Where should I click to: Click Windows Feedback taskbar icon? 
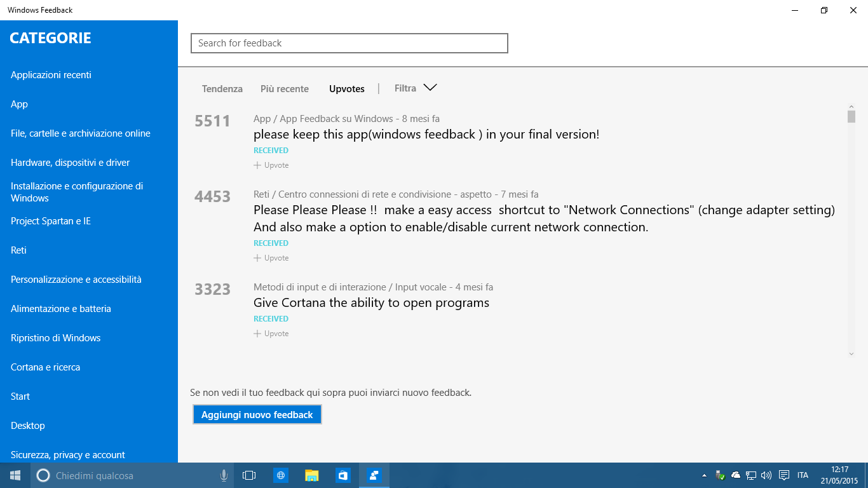[374, 475]
